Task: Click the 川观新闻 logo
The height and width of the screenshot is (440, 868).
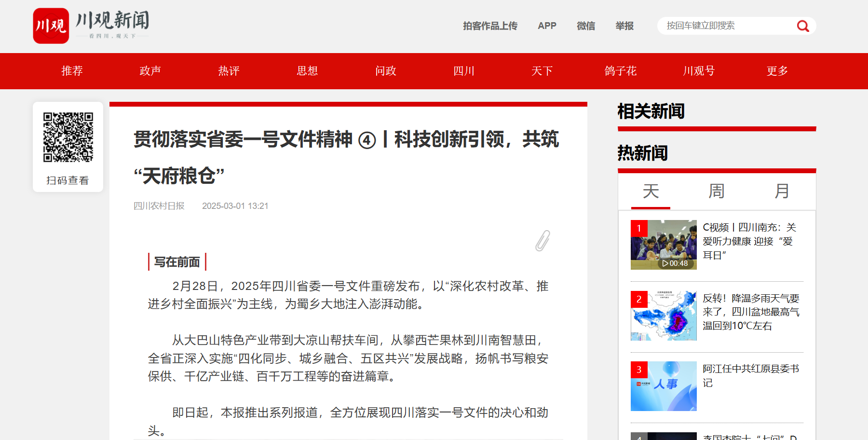Action: [91, 26]
